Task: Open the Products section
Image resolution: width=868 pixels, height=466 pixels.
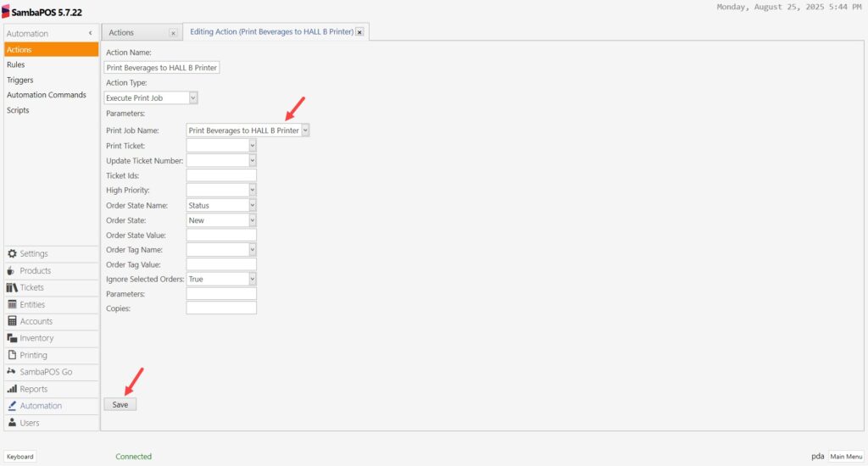Action: (51, 270)
